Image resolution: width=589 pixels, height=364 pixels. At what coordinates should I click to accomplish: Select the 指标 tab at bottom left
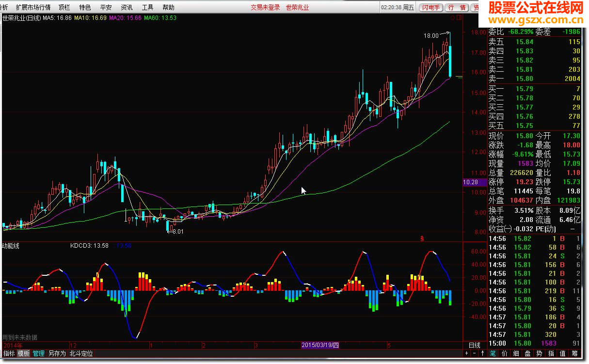pyautogui.click(x=9, y=354)
